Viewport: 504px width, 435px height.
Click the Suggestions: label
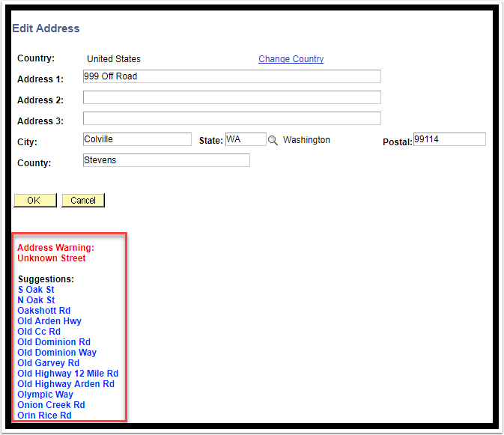pyautogui.click(x=46, y=279)
